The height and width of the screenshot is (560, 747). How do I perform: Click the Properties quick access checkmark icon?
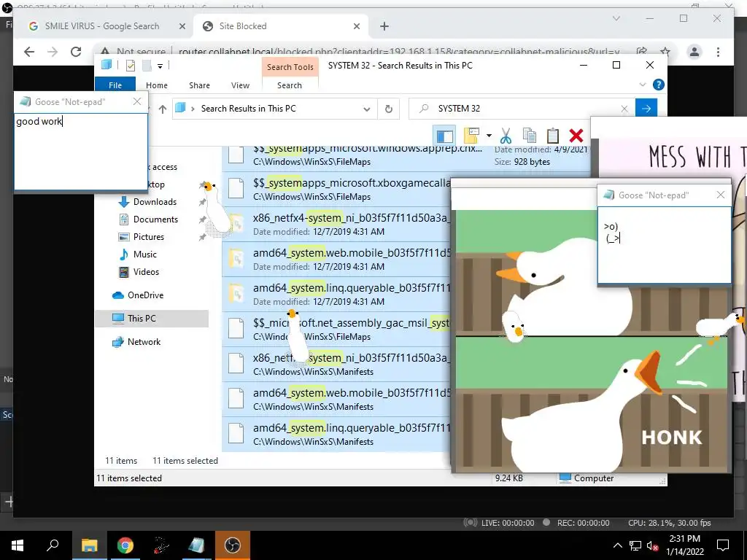pos(130,66)
